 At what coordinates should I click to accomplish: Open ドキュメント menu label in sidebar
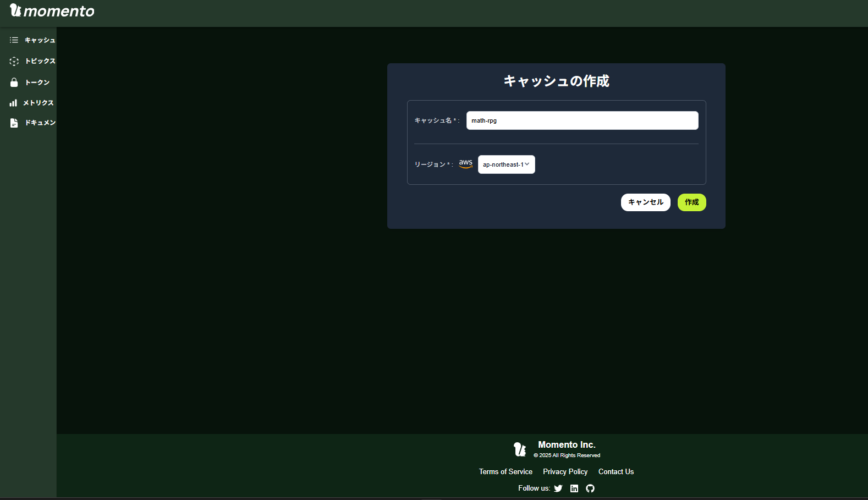40,123
